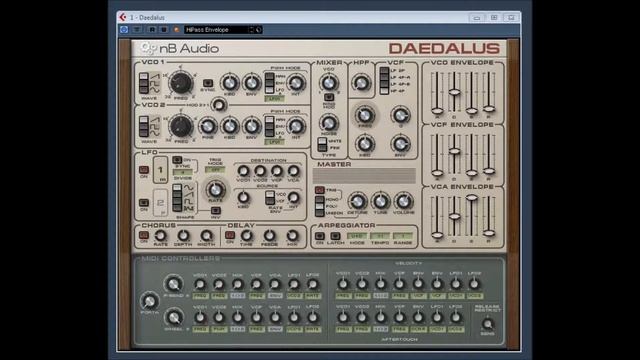Toggle the VCO 1 SYNC button

coord(208,83)
